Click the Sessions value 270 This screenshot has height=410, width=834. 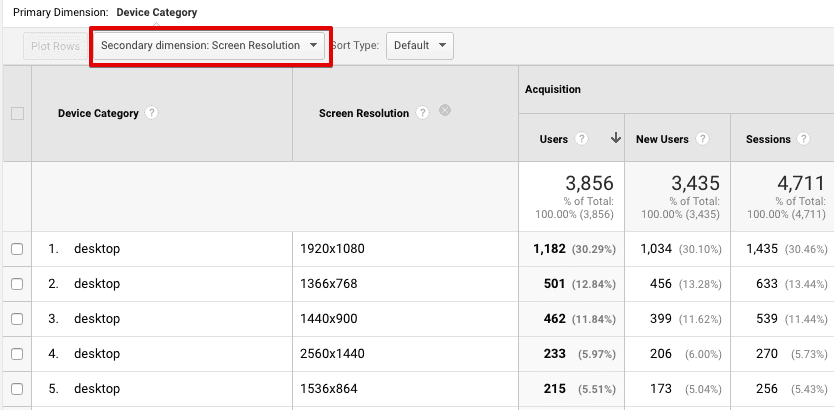(767, 354)
